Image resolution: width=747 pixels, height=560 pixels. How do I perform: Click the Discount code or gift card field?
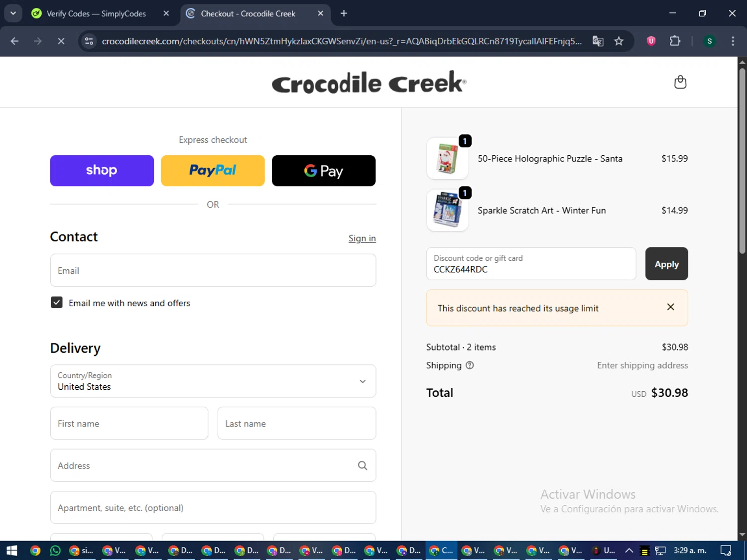531,264
